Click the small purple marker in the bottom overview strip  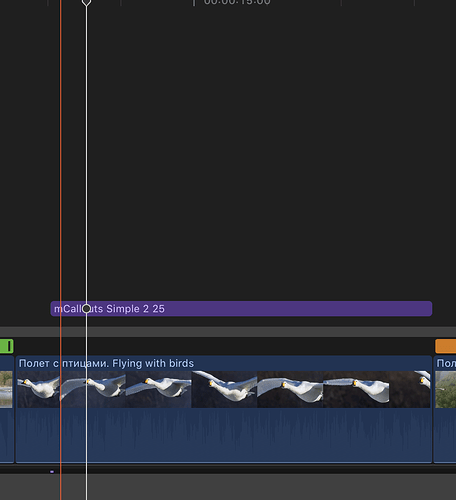point(52,472)
